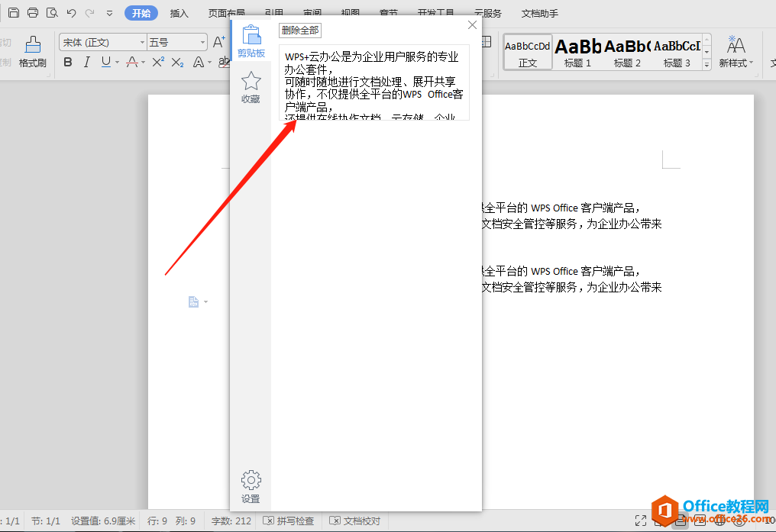Click the paste options icon in document margin
The height and width of the screenshot is (532, 776).
(193, 301)
